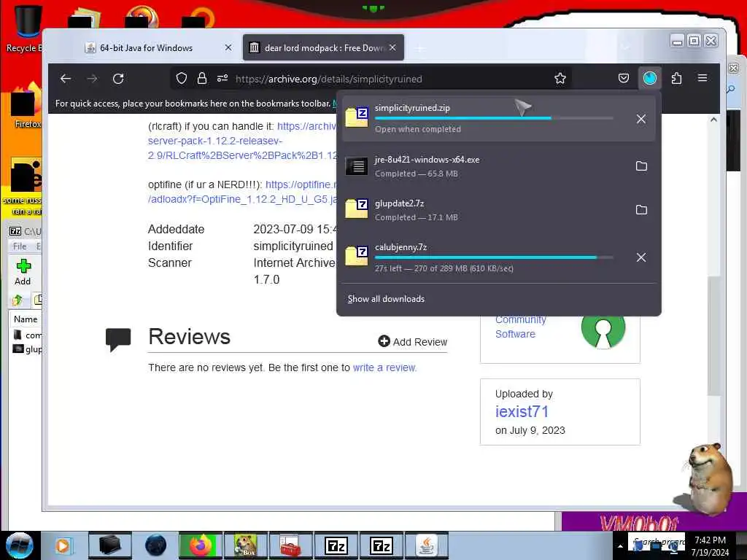This screenshot has height=560, width=747.
Task: Cancel the simplicityruined.zip download
Action: [641, 119]
